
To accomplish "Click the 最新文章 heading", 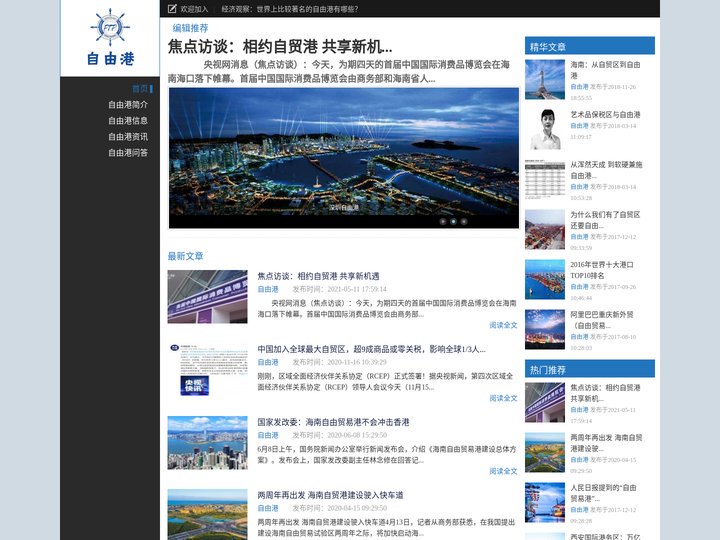I will tap(185, 256).
